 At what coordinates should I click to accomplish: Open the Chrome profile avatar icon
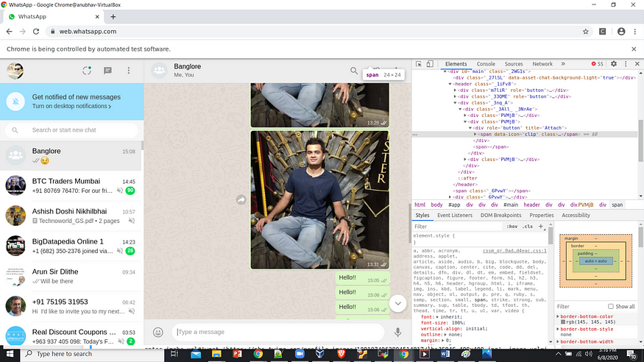click(621, 32)
